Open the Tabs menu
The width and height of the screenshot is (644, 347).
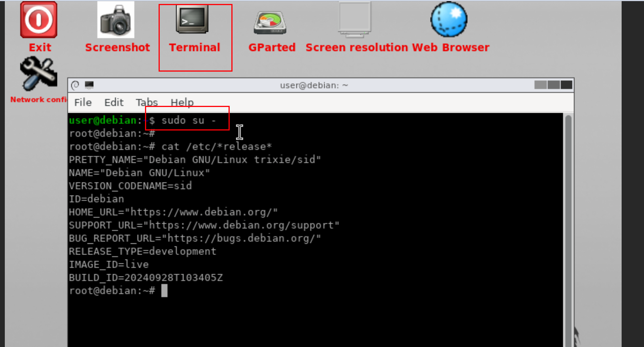click(x=147, y=102)
